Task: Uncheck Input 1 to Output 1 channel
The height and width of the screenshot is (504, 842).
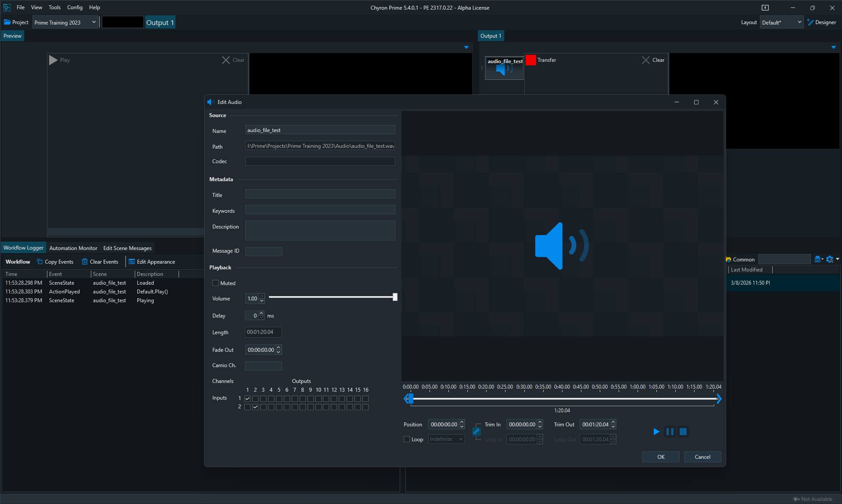Action: (x=247, y=399)
